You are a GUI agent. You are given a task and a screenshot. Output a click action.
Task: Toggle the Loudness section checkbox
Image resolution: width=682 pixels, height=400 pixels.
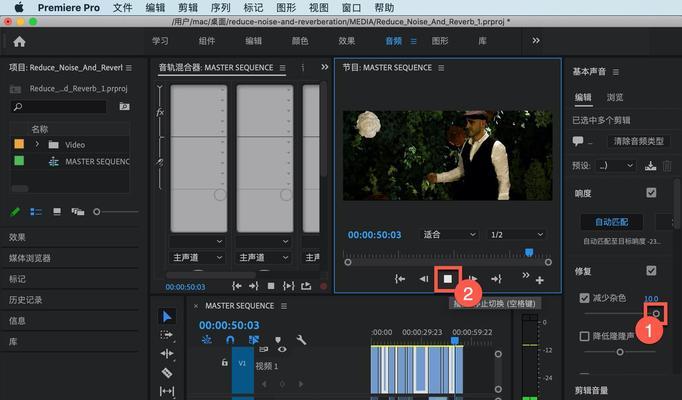click(651, 193)
